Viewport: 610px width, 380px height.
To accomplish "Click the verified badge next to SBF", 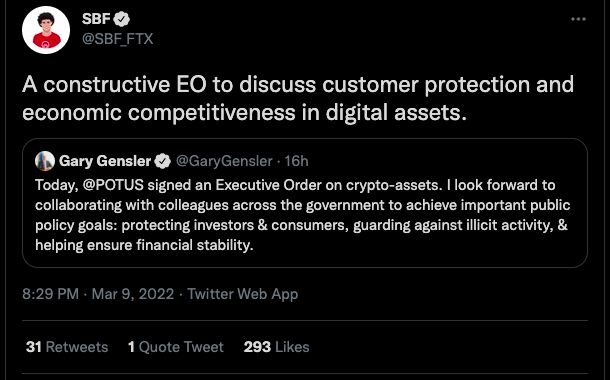I will click(122, 19).
